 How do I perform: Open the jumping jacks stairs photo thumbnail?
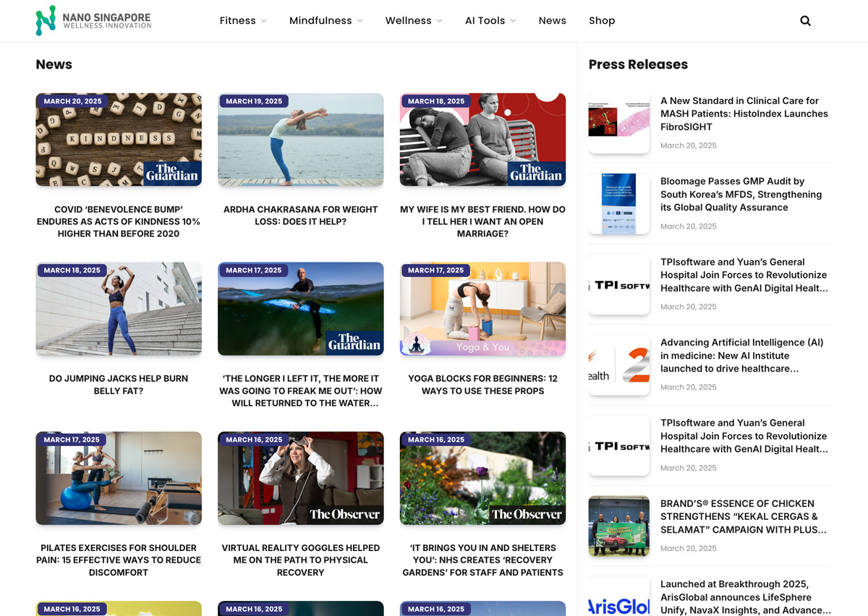[119, 309]
